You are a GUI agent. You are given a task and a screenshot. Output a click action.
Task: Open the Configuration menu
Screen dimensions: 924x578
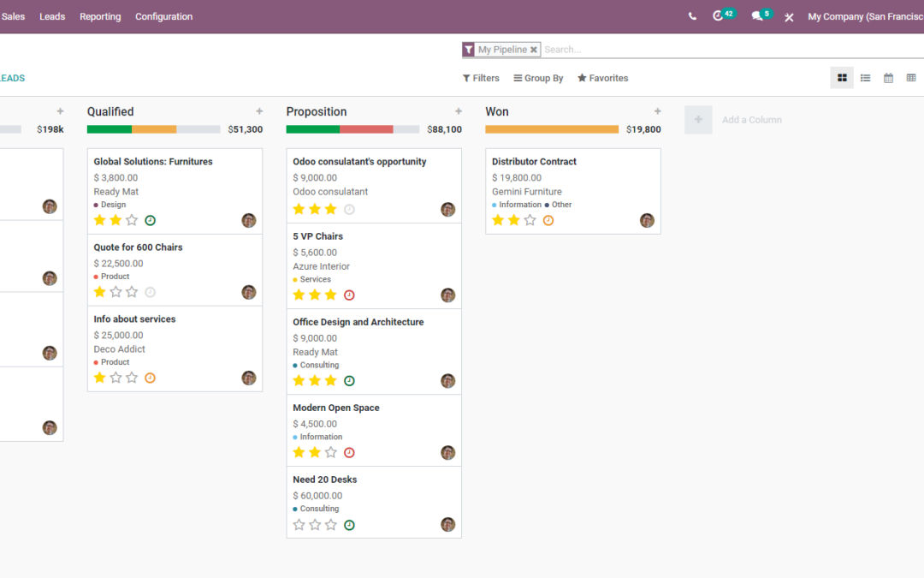click(163, 16)
